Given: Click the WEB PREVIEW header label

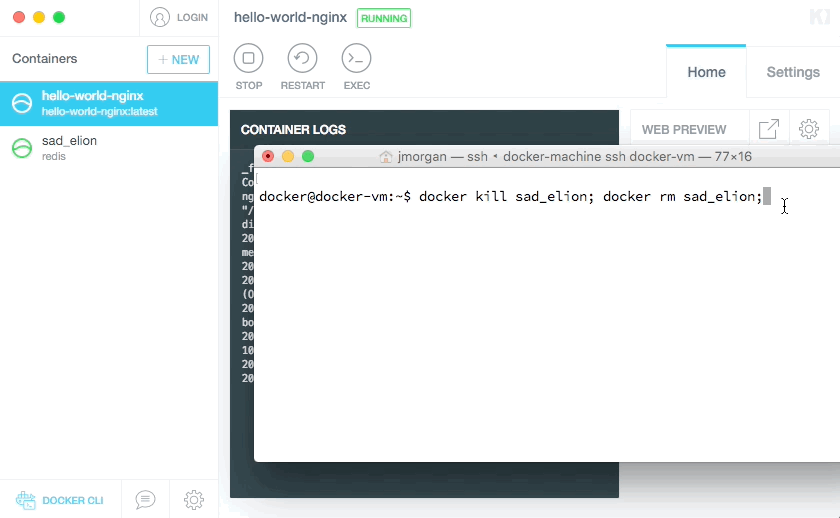Looking at the screenshot, I should pos(684,130).
